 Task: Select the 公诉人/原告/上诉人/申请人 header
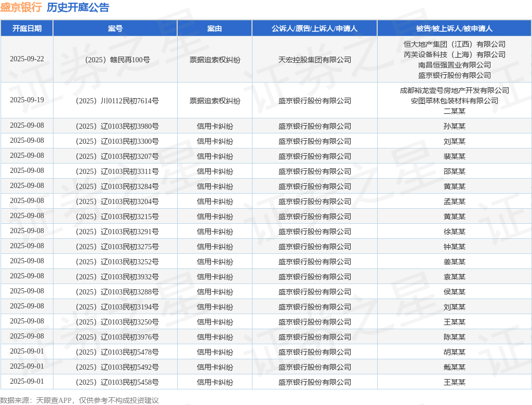[x=314, y=29]
